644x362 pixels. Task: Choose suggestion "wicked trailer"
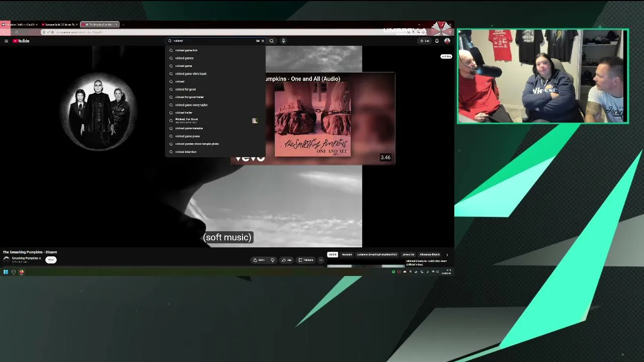pyautogui.click(x=215, y=113)
